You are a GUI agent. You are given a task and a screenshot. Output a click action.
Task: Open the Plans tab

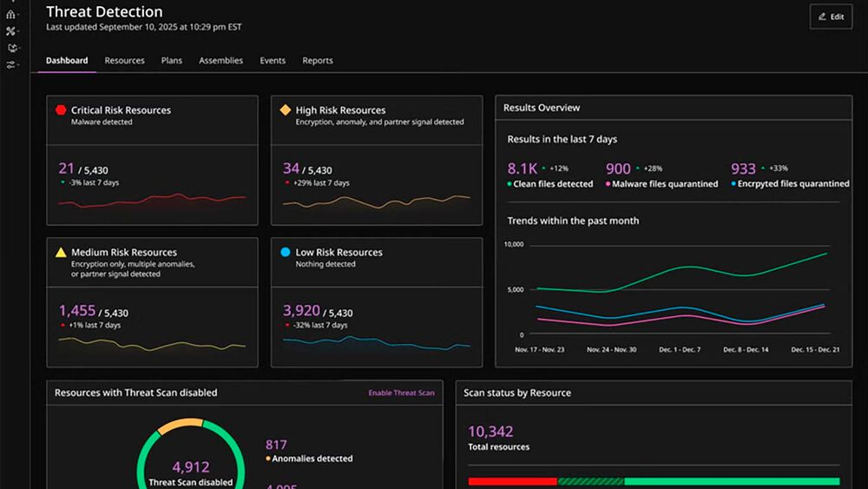pos(172,60)
